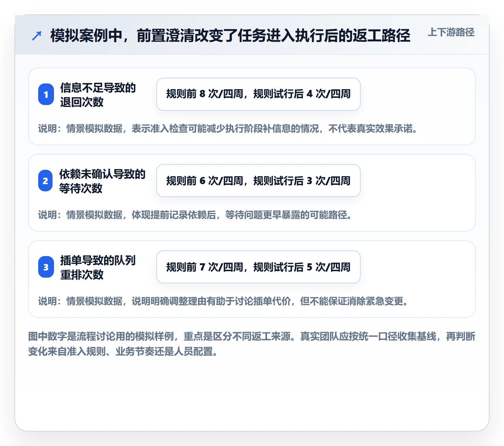Click the blue arrow icon beside the title
This screenshot has height=446, width=504.
[37, 36]
